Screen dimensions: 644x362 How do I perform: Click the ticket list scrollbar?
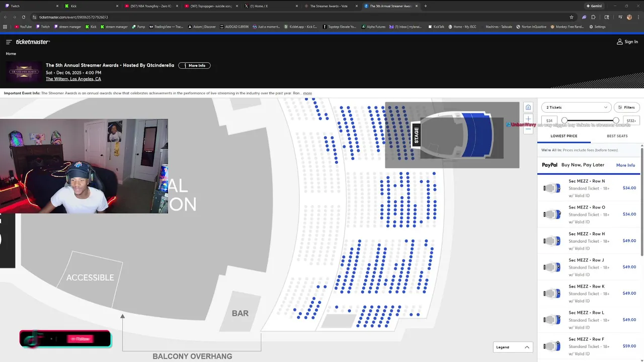(642, 201)
